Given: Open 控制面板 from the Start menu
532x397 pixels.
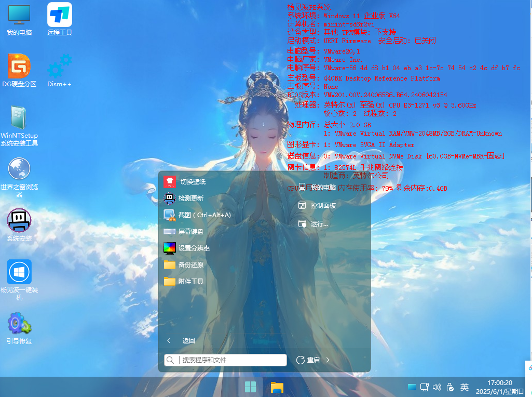Looking at the screenshot, I should 323,206.
